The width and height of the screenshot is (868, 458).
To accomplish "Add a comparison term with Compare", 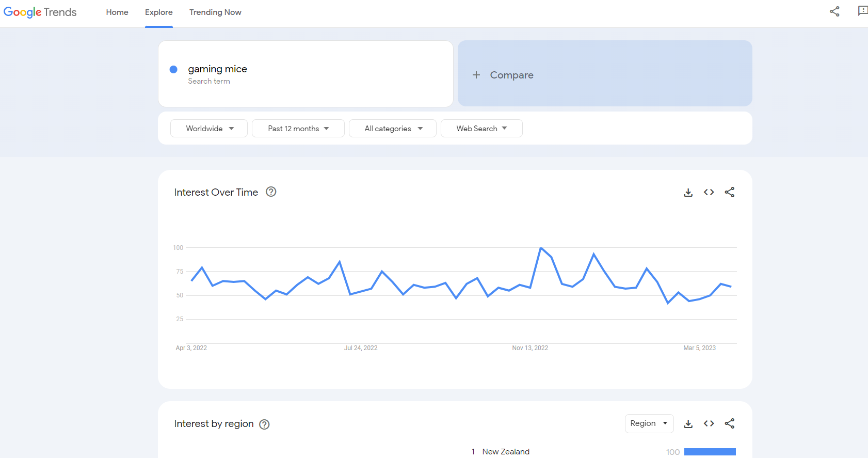I will [x=605, y=74].
